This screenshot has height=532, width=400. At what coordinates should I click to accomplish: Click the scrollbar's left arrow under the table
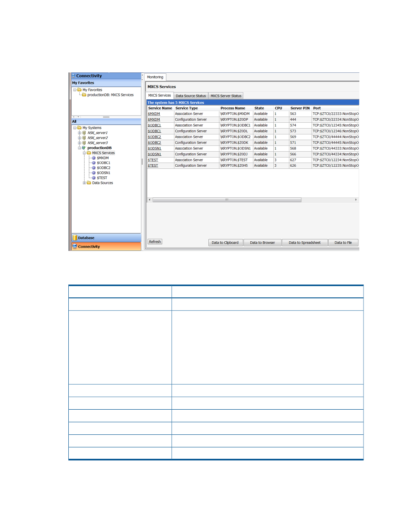click(x=149, y=200)
